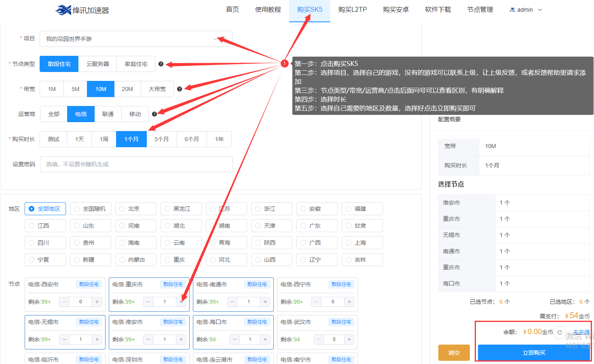Click the quantity field for 电信-西宁市
This screenshot has width=594, height=364.
coord(333,302)
